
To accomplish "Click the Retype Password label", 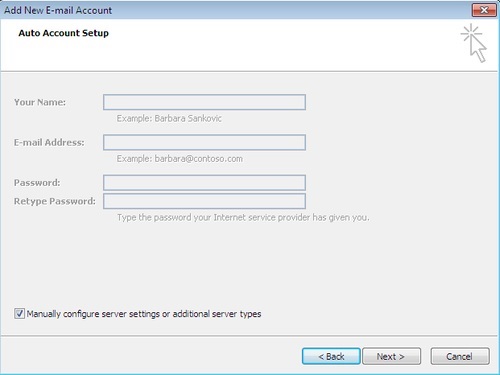I will point(55,201).
